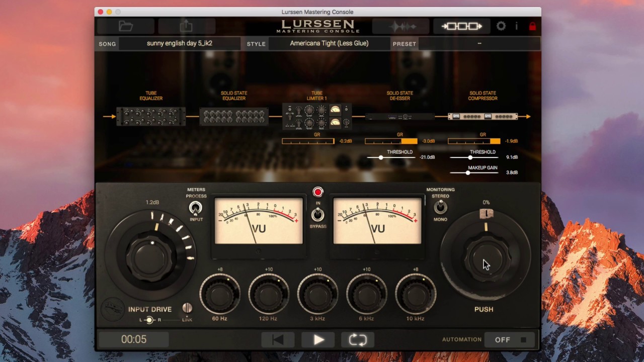Image resolution: width=644 pixels, height=362 pixels.
Task: Switch to the processor chain view
Action: click(x=461, y=26)
